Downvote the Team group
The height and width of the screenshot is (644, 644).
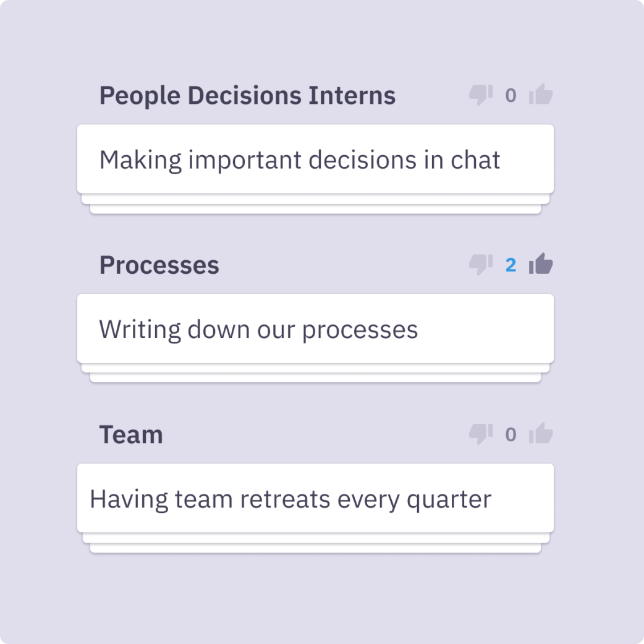click(481, 434)
